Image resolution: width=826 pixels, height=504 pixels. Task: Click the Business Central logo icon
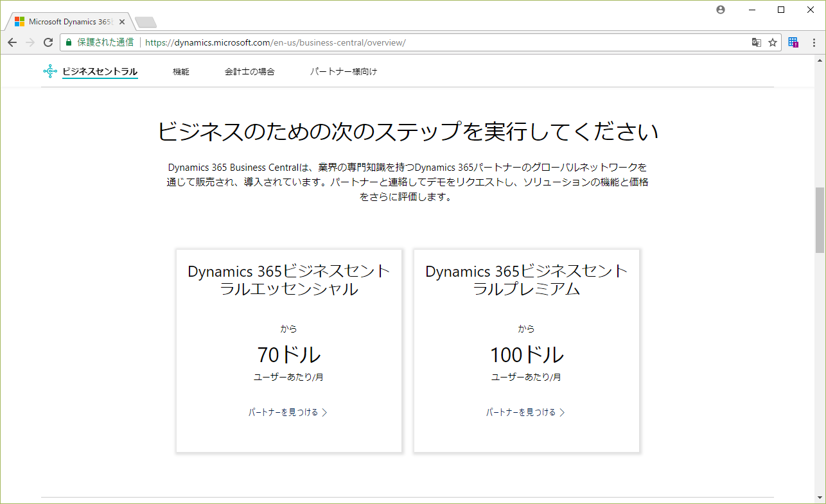point(50,71)
